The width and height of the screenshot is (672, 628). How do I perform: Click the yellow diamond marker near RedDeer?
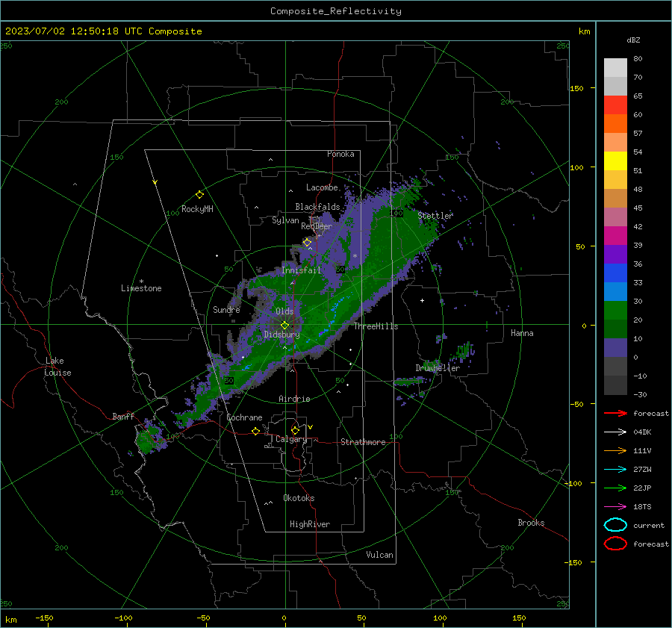pos(307,243)
